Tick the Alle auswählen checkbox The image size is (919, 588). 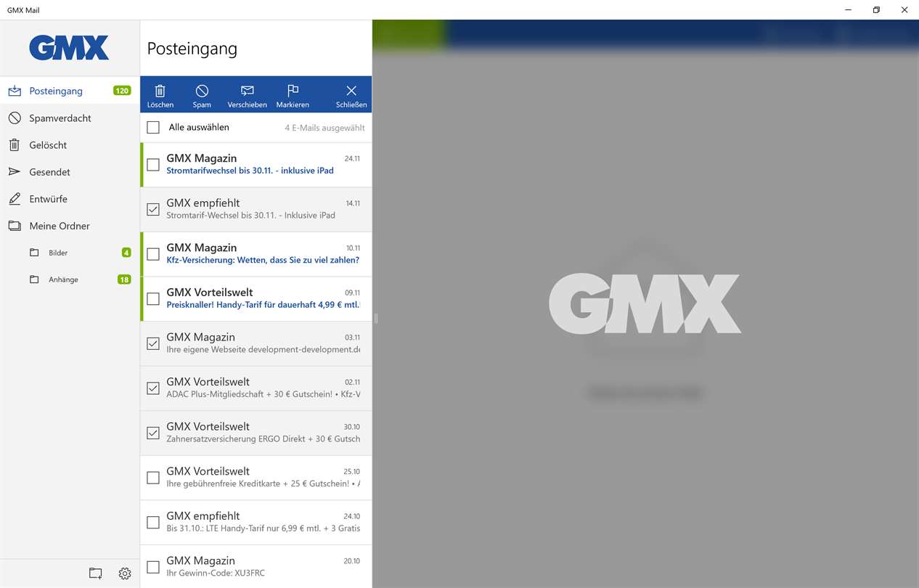click(153, 127)
